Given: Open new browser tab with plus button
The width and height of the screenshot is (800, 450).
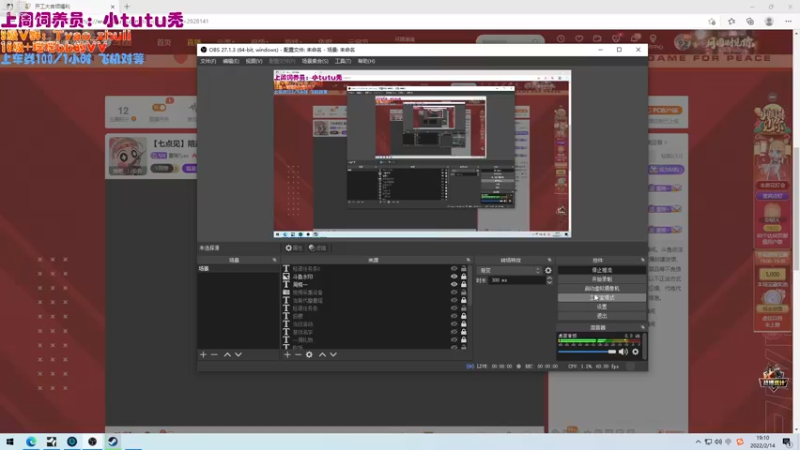Looking at the screenshot, I should tap(127, 6).
